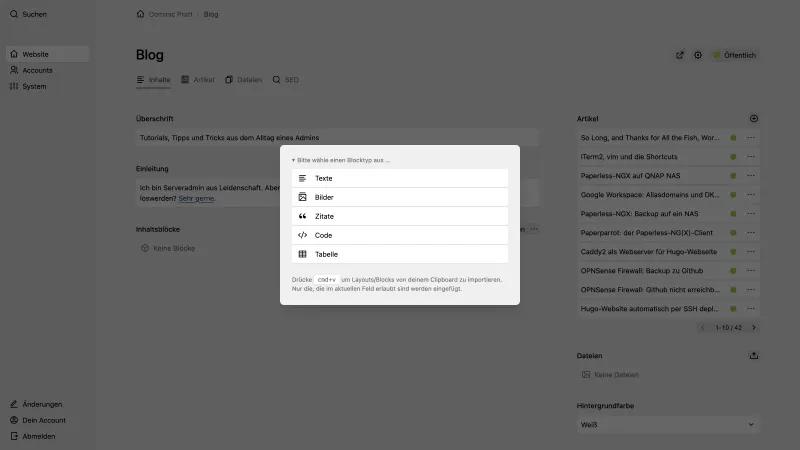Open options menu for 'Hugo-Website automatisch' article
800x450 pixels.
pos(751,309)
